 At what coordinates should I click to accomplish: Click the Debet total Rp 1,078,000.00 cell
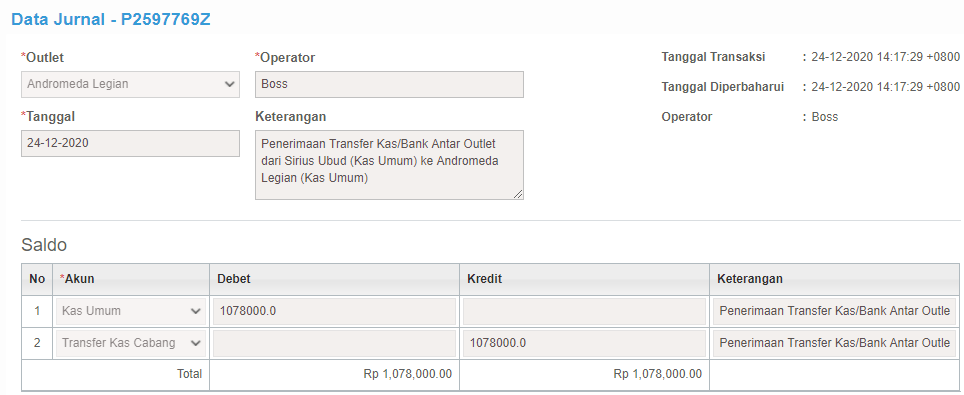tap(334, 374)
